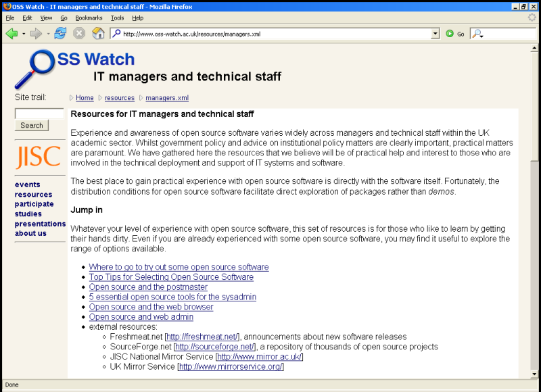Open the resources sidebar navigation link
This screenshot has height=392, width=541.
point(33,195)
